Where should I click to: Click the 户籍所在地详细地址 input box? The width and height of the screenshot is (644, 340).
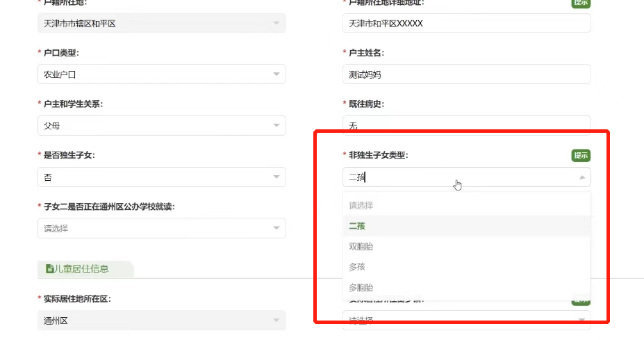[x=466, y=24]
